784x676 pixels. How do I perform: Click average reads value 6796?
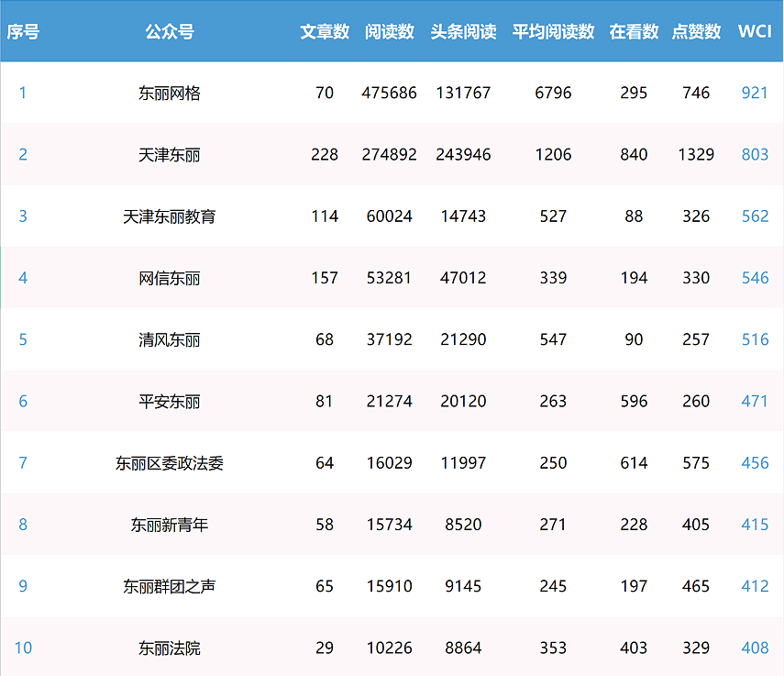[553, 93]
